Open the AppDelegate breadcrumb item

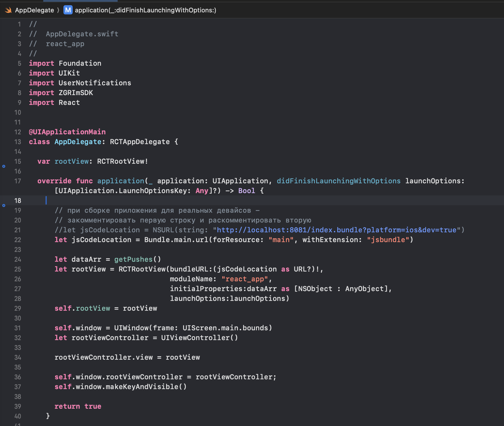[34, 10]
